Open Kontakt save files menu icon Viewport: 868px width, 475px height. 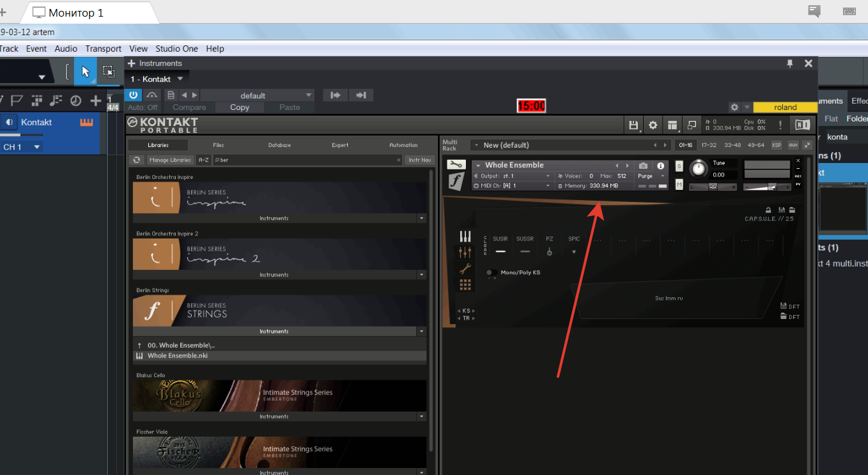click(633, 125)
